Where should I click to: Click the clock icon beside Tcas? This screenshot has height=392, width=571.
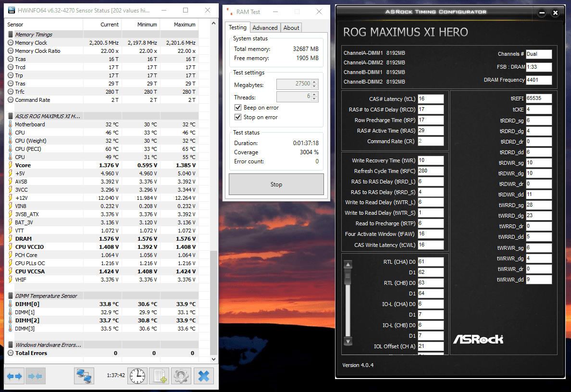point(11,59)
